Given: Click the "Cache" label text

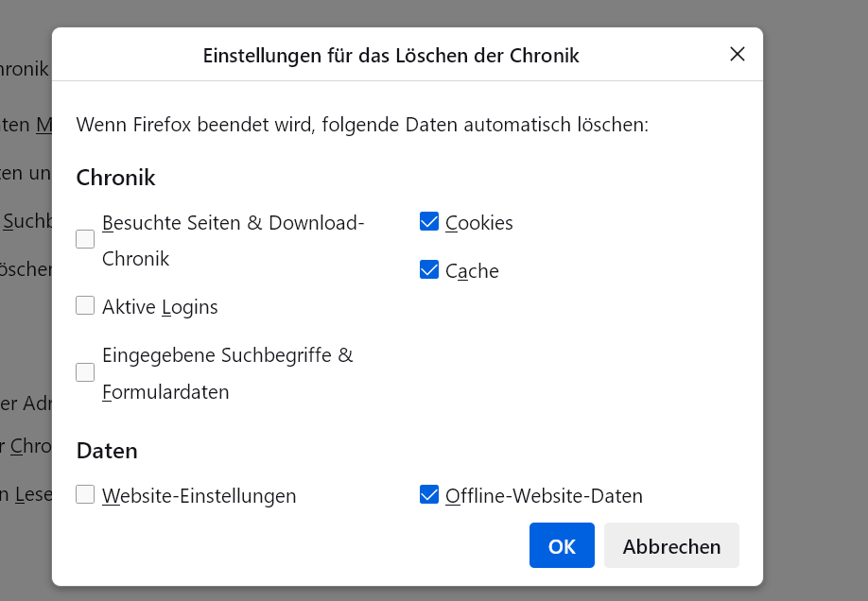Looking at the screenshot, I should [x=472, y=271].
